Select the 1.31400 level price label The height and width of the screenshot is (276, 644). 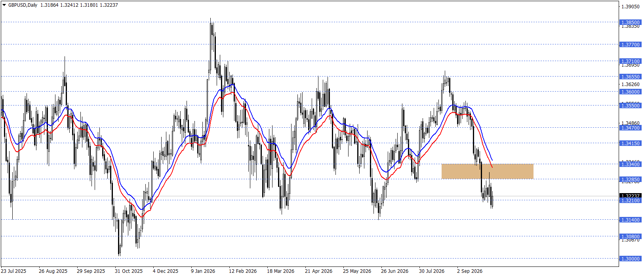tap(630, 220)
